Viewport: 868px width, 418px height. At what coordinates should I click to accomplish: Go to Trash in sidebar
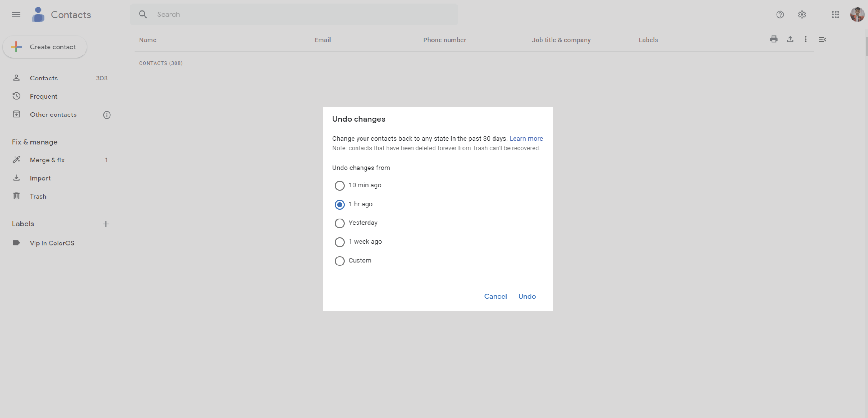38,196
